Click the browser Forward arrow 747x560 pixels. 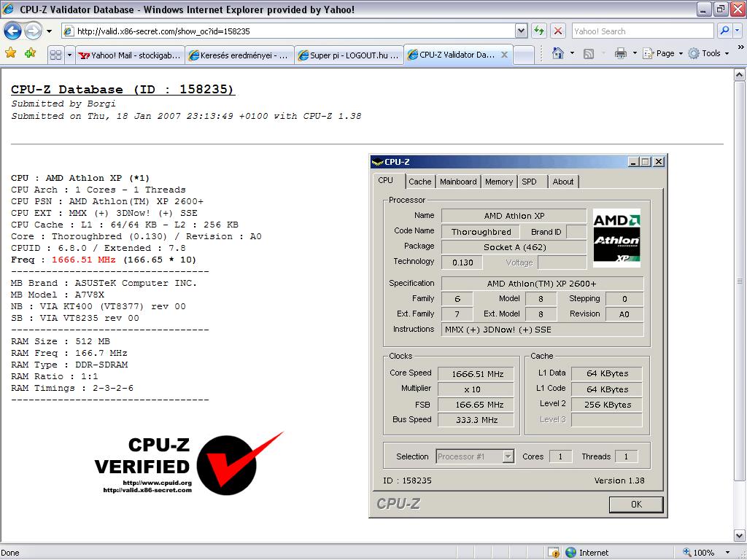point(33,31)
